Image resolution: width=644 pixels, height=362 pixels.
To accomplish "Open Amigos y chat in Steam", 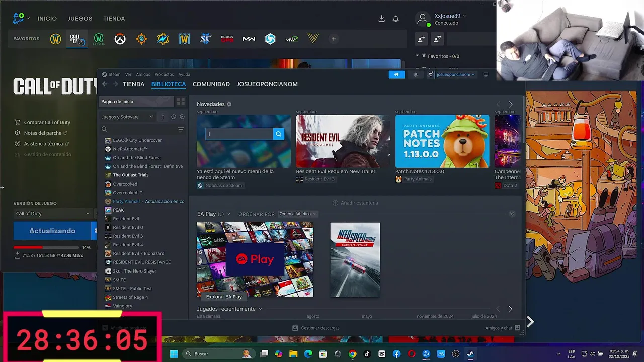I will tap(503, 328).
